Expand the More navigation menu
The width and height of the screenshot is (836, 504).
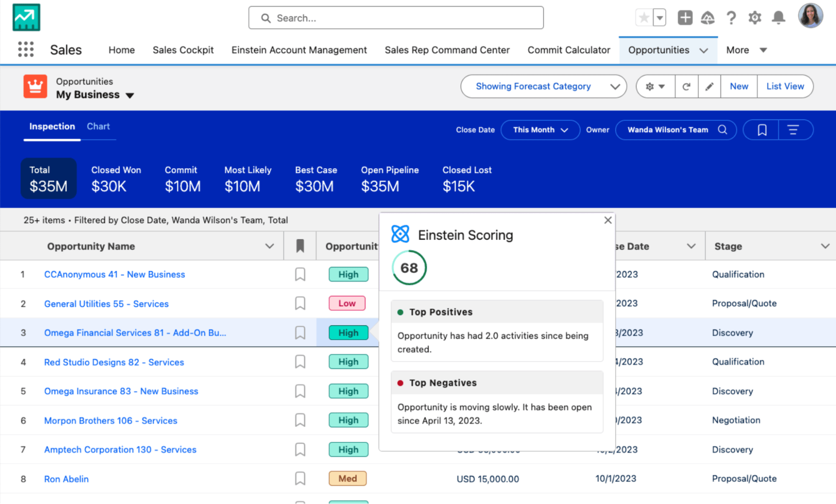[747, 50]
